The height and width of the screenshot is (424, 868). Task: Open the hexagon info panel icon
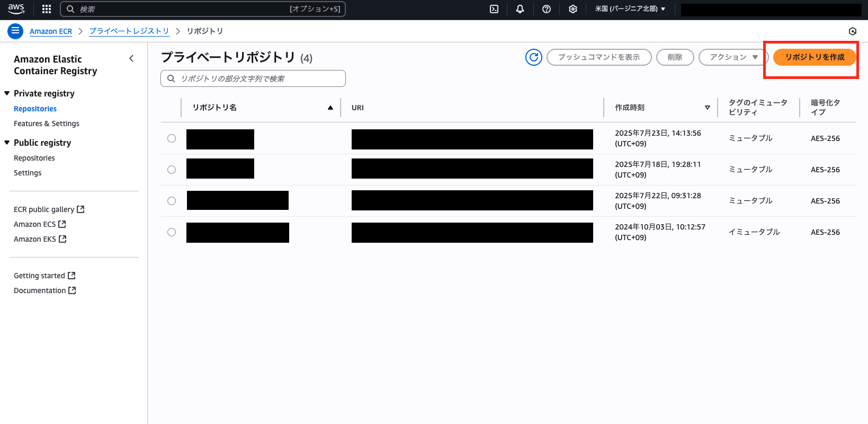853,31
